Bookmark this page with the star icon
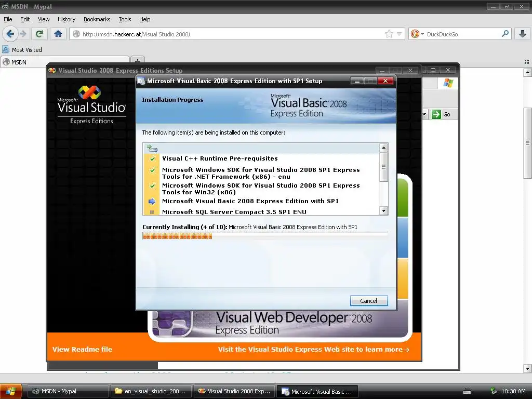 point(389,34)
